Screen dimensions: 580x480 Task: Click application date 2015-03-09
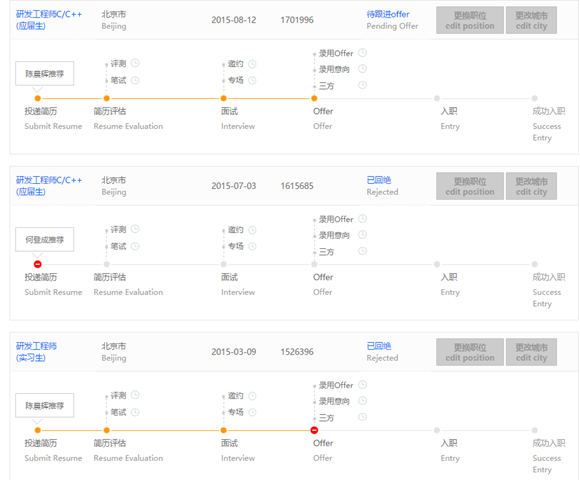click(234, 352)
